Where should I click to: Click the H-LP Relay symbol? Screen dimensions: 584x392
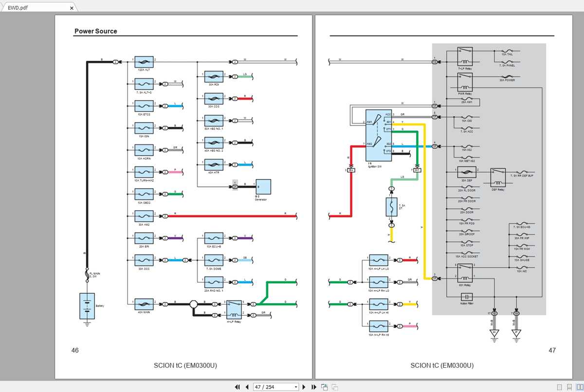(x=235, y=309)
